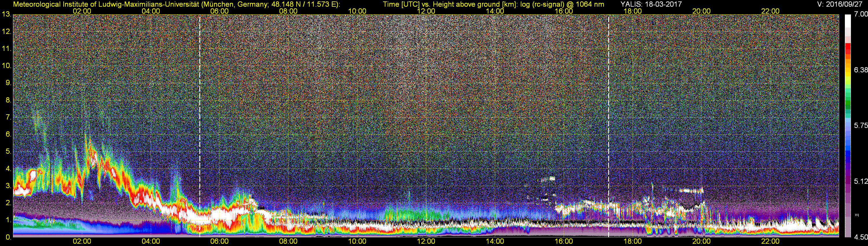Click the 06:00 label on the upper time axis
This screenshot has width=868, height=246.
219,11
